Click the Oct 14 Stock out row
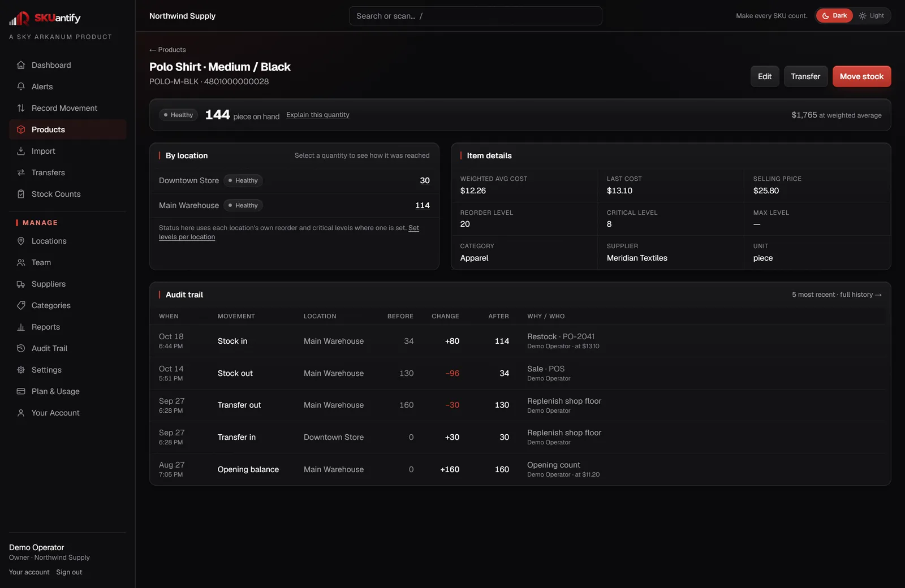The height and width of the screenshot is (588, 905). tap(517, 373)
